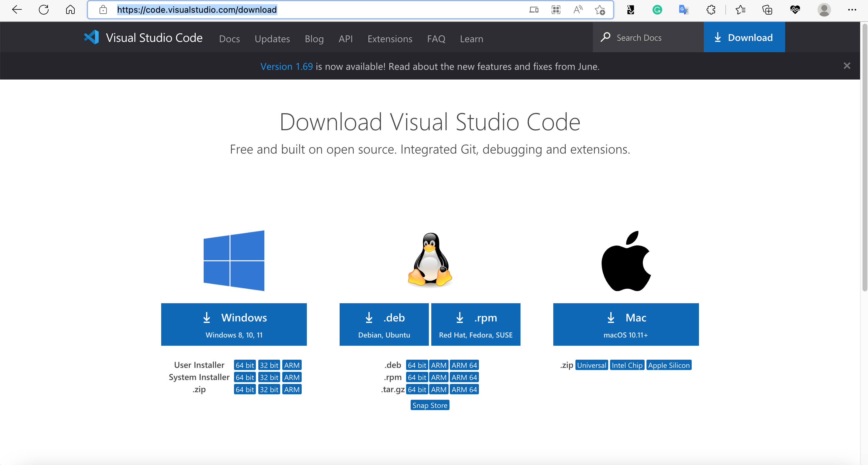
Task: Open the browser profile avatar
Action: pyautogui.click(x=824, y=10)
